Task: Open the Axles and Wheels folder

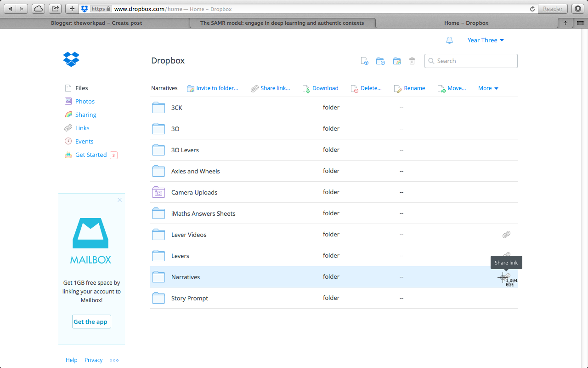Action: pyautogui.click(x=195, y=171)
